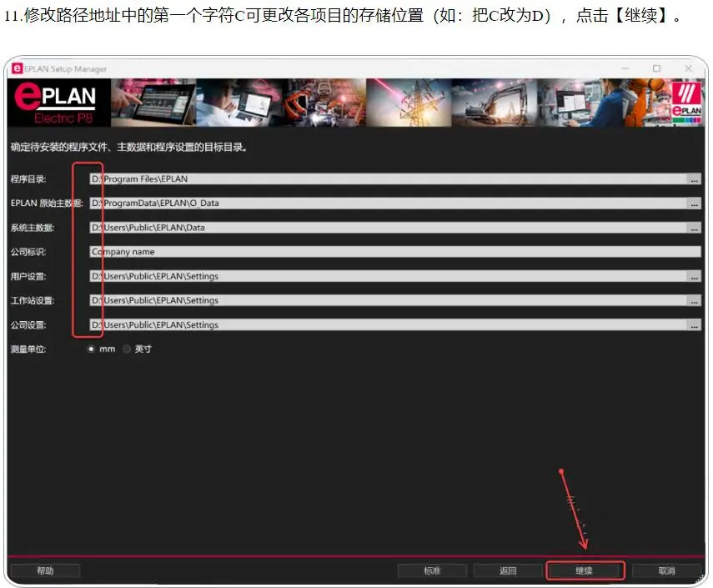Click the 继续 button to proceed
Screen dimensions: 713x588
pyautogui.click(x=585, y=570)
